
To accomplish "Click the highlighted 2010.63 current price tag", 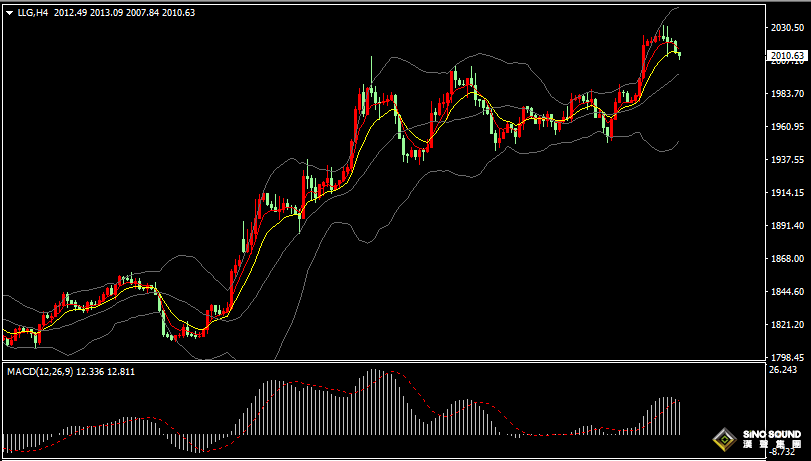I will 789,56.
